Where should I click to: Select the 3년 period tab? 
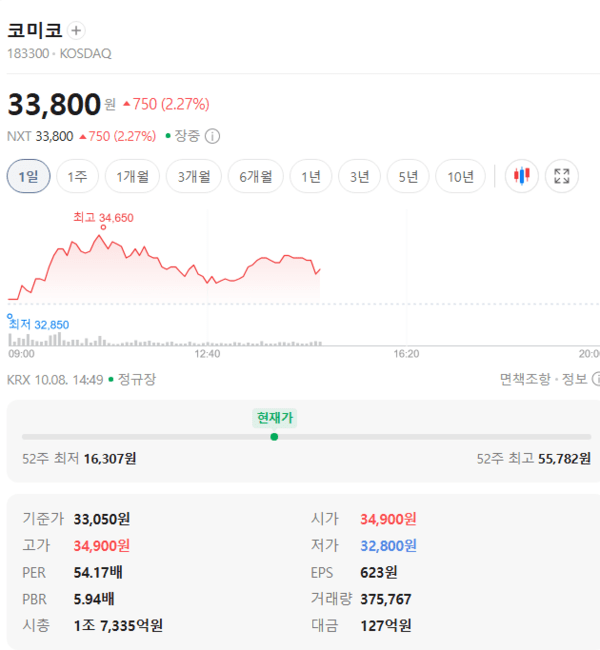tap(360, 176)
